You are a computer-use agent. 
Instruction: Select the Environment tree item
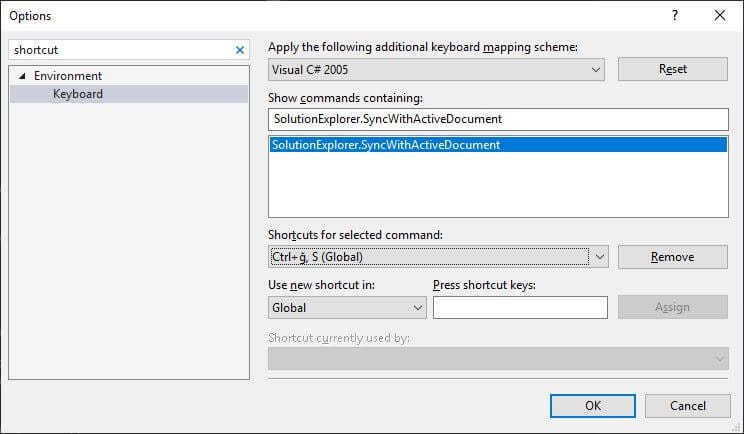(x=68, y=76)
